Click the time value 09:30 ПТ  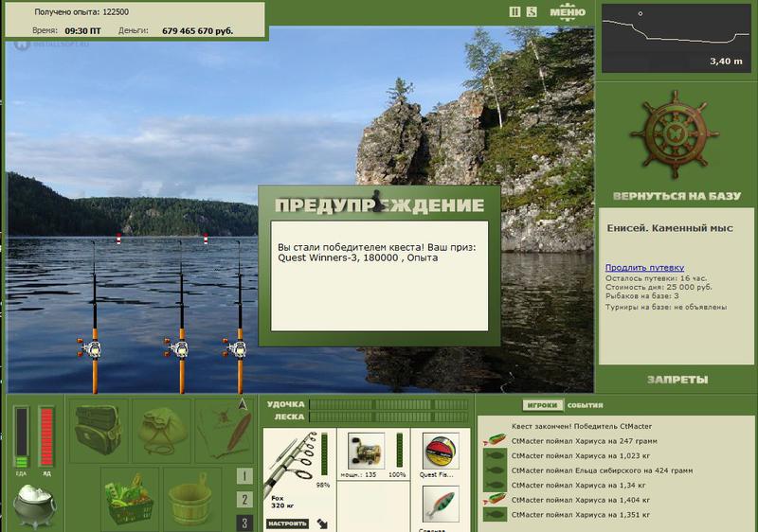point(82,31)
